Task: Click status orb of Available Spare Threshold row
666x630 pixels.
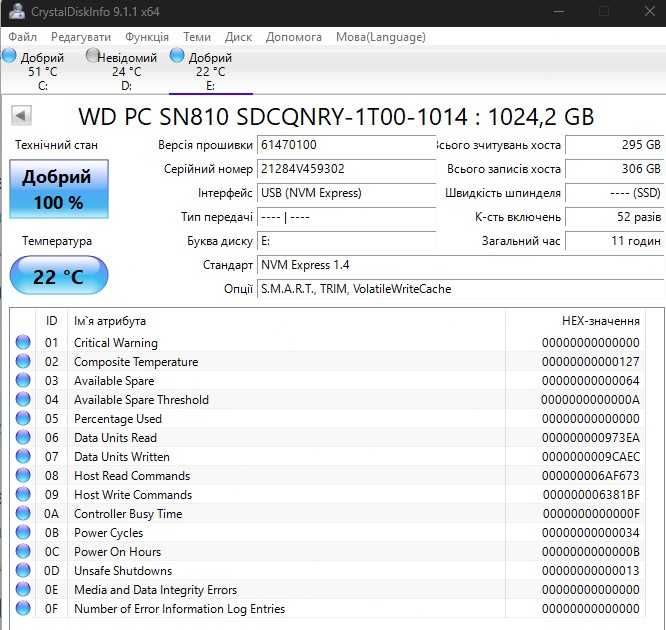Action: (23, 399)
